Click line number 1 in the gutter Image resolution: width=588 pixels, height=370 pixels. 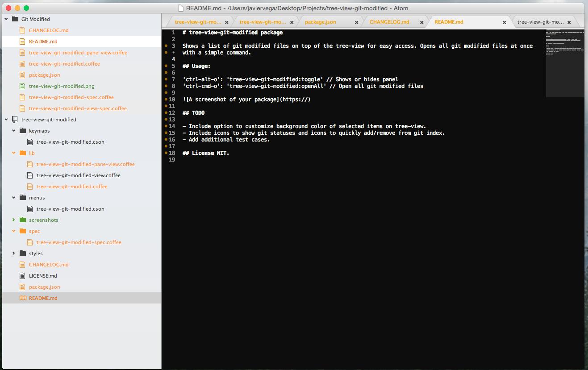(174, 33)
